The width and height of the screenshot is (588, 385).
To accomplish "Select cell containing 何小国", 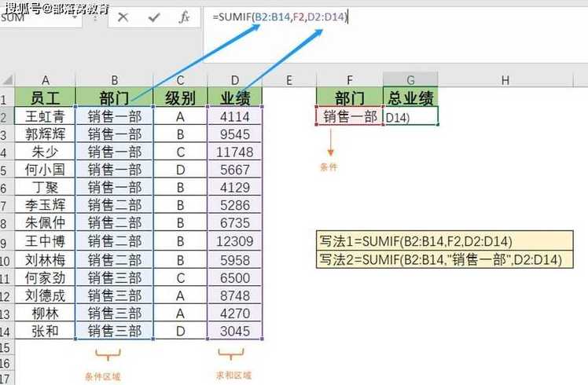I will click(45, 169).
